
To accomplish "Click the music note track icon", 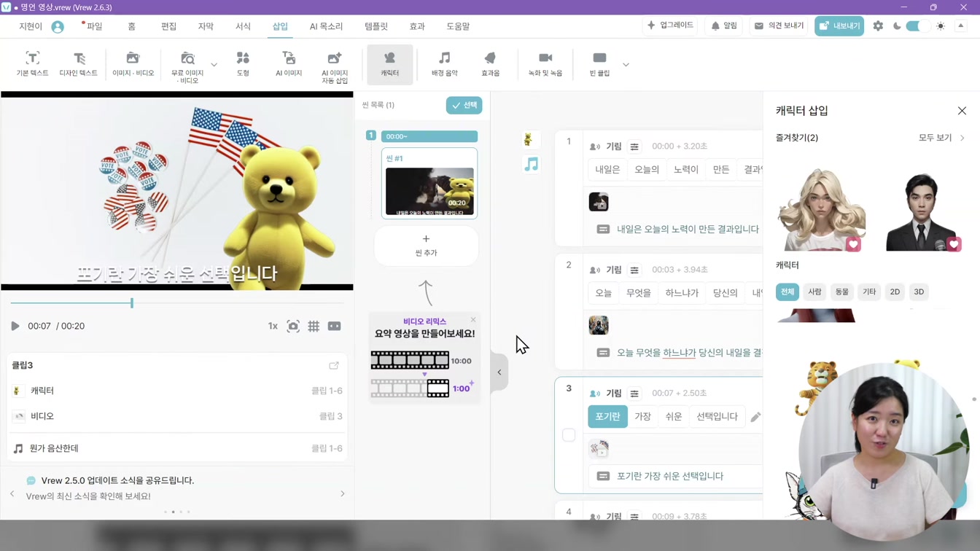I will [x=532, y=165].
